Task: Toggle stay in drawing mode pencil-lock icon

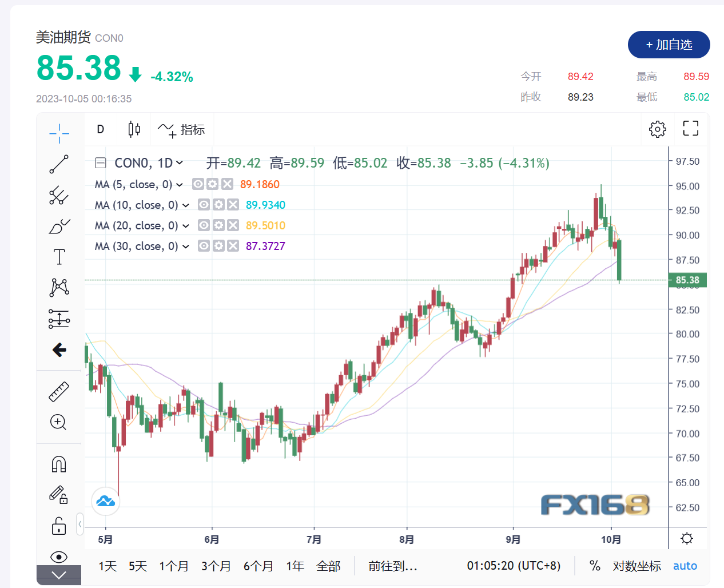Action: coord(59,495)
